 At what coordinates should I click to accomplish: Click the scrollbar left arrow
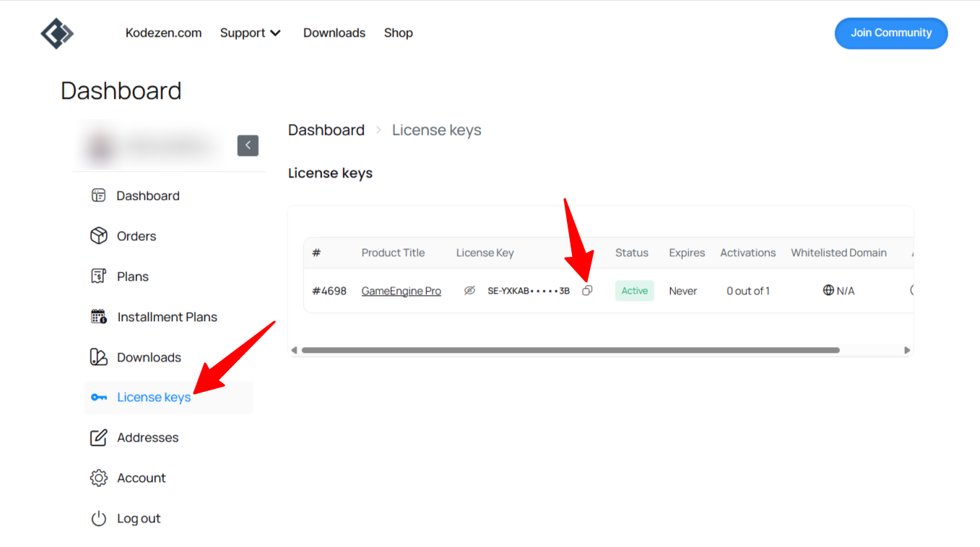coord(294,350)
